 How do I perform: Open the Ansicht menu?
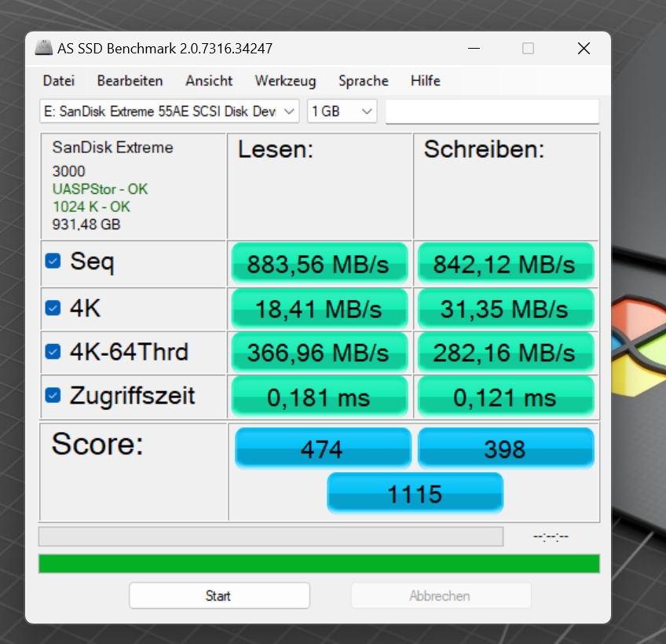209,81
